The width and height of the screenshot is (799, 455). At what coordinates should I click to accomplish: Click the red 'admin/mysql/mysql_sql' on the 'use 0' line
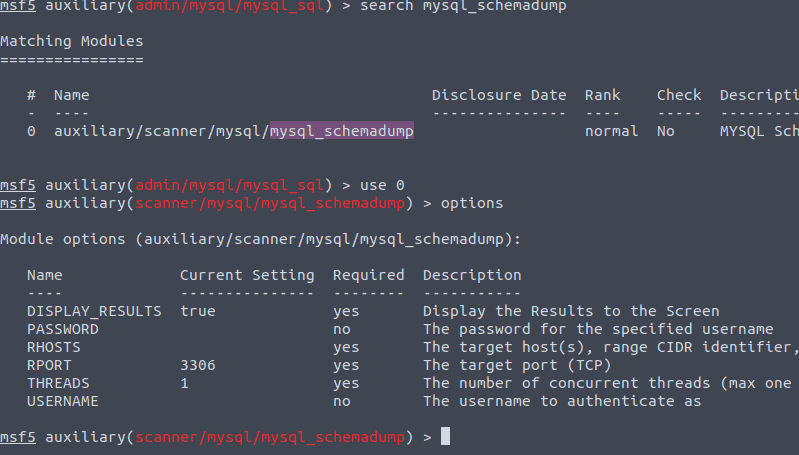point(229,185)
